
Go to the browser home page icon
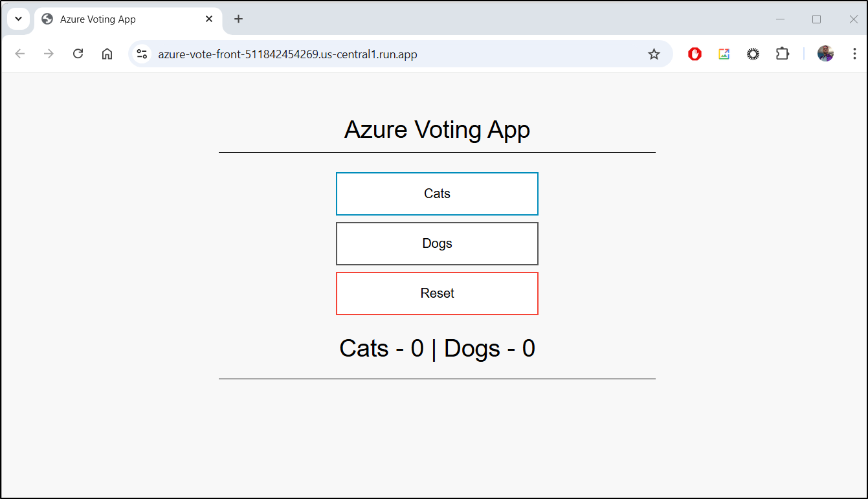click(107, 54)
